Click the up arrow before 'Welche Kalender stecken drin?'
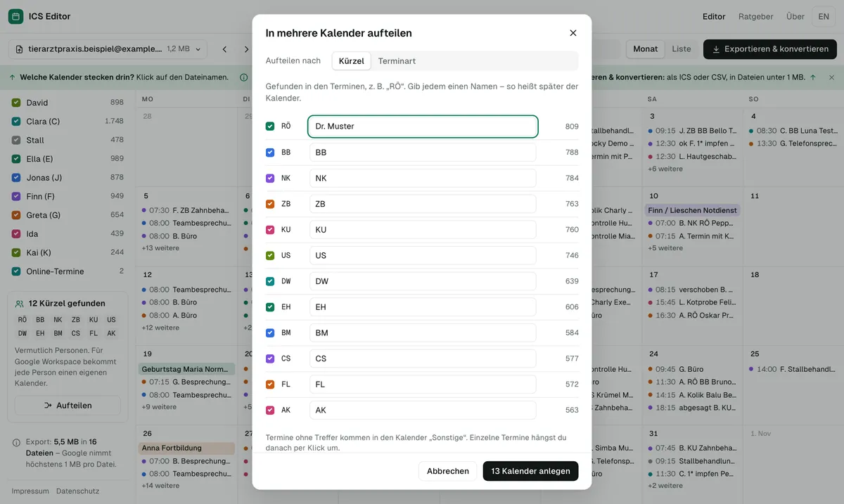Image resolution: width=844 pixels, height=504 pixels. click(x=13, y=77)
